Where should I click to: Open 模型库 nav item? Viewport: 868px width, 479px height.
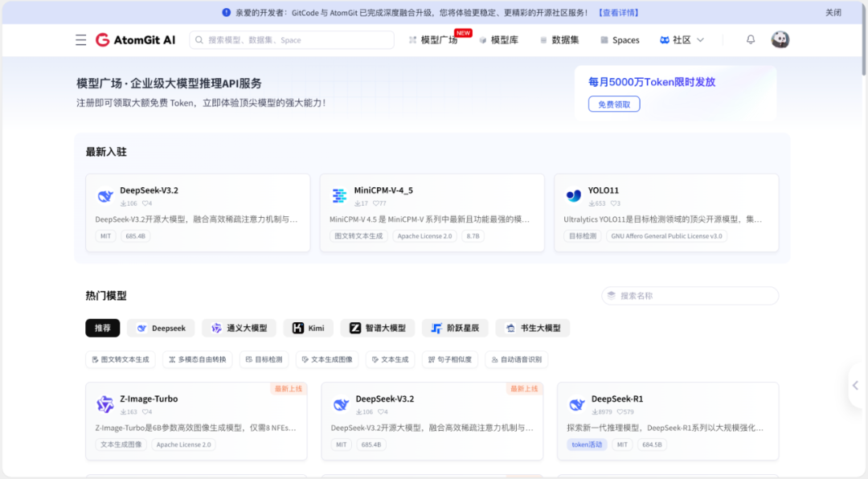pyautogui.click(x=499, y=40)
